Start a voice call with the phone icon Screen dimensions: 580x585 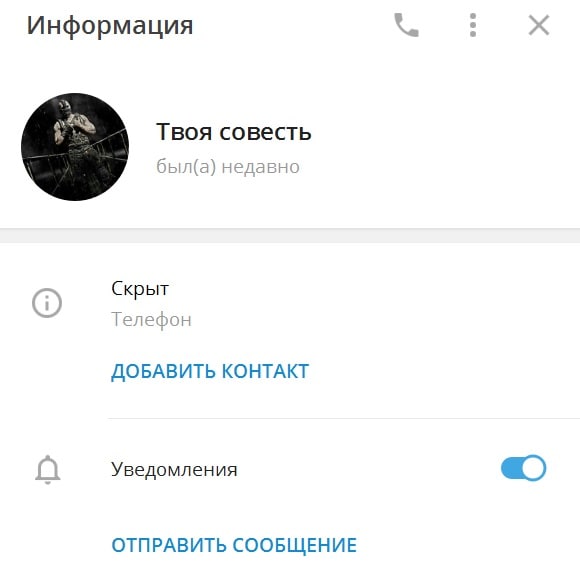pos(406,25)
